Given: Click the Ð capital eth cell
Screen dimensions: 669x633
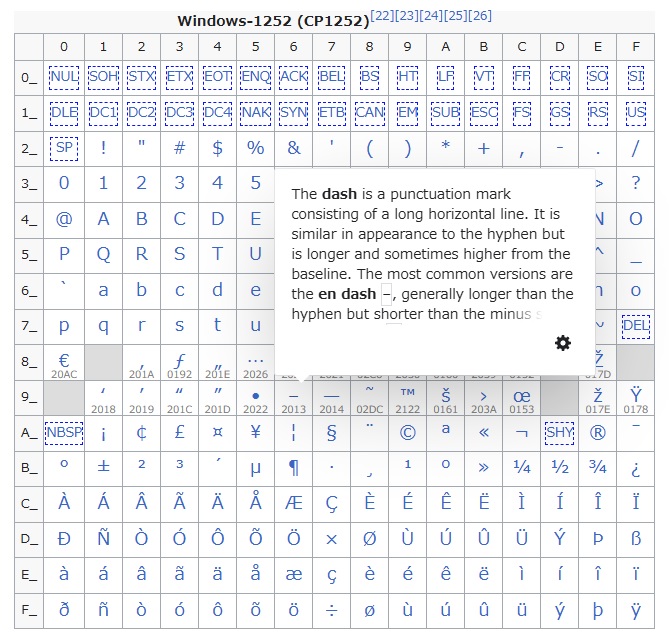Looking at the screenshot, I should (64, 540).
